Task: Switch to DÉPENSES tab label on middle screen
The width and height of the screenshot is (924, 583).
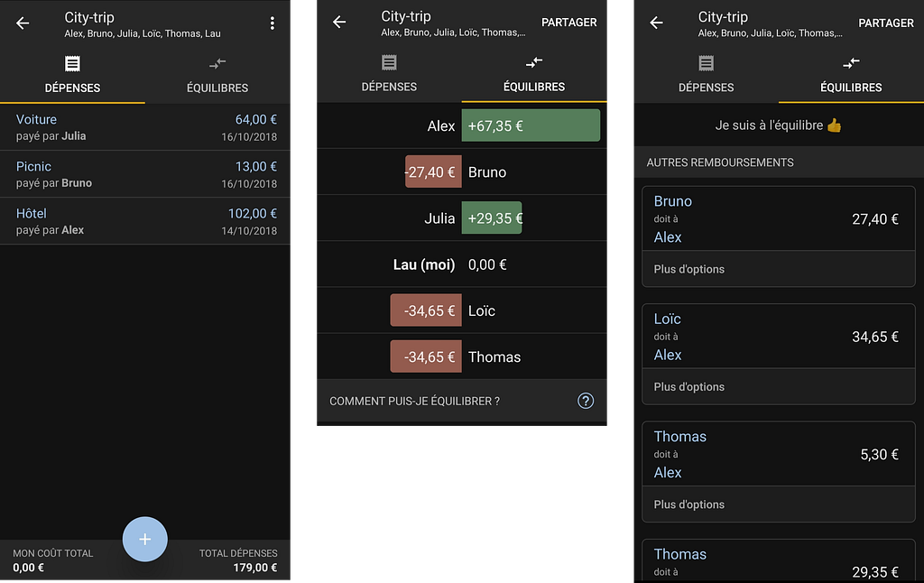Action: coord(389,87)
